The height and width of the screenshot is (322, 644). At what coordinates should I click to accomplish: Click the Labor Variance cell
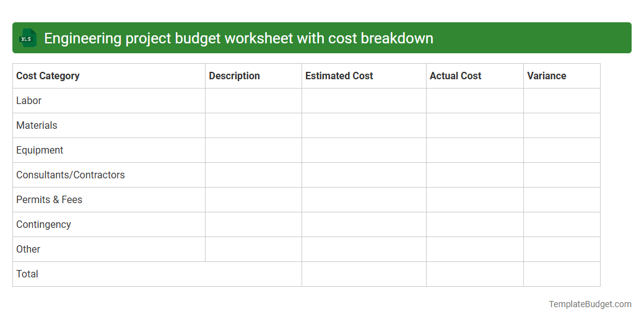[x=562, y=100]
